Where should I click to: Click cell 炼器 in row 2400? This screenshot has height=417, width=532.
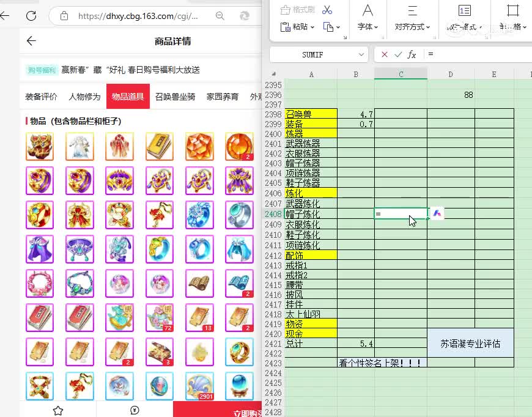coord(311,133)
